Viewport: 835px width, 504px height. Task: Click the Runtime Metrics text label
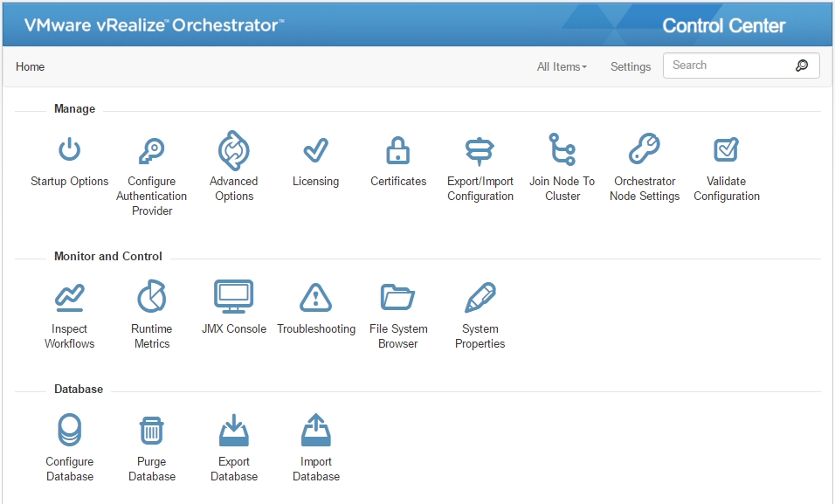(x=152, y=336)
